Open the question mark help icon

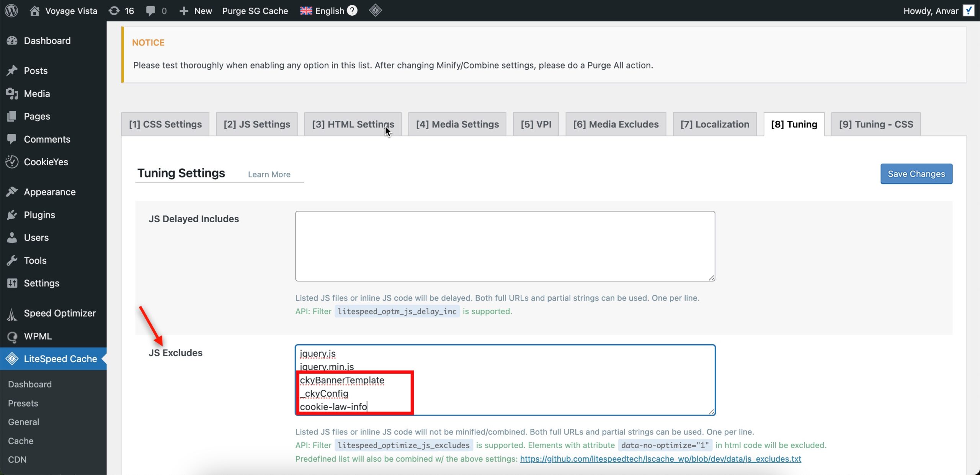click(x=352, y=10)
